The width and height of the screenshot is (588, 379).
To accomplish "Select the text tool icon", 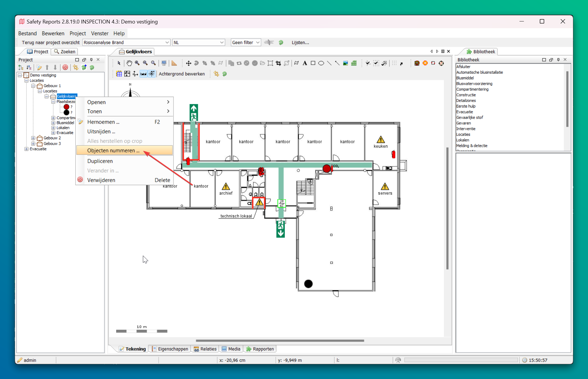I will (x=305, y=63).
